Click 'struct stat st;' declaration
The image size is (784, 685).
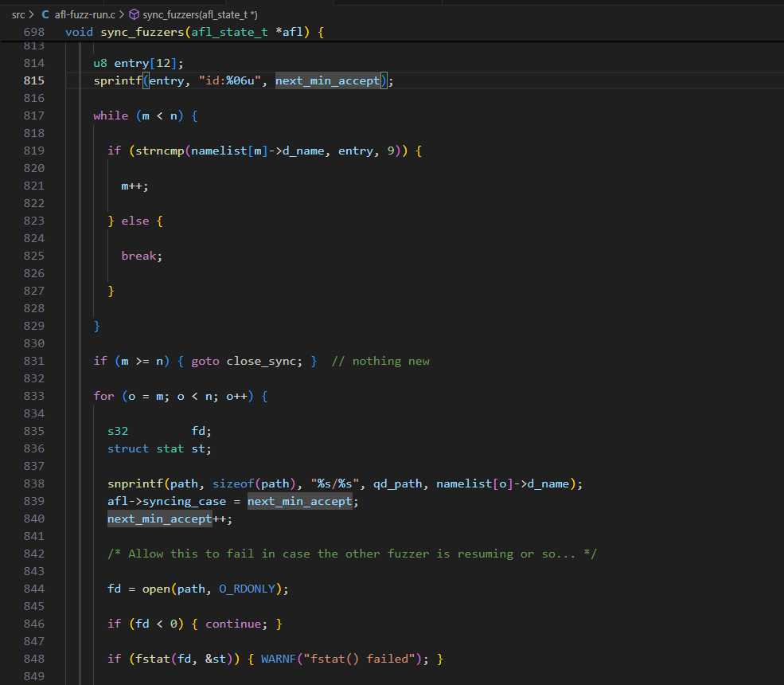(159, 448)
